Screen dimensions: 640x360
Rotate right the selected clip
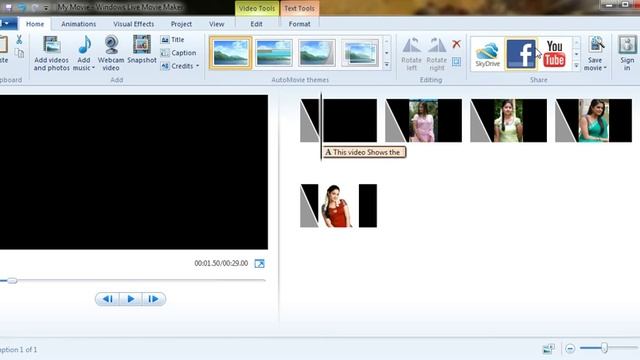(x=436, y=54)
